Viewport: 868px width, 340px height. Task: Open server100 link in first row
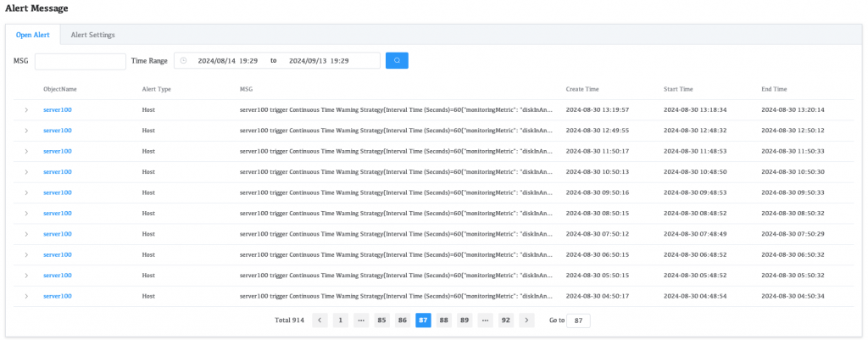58,110
